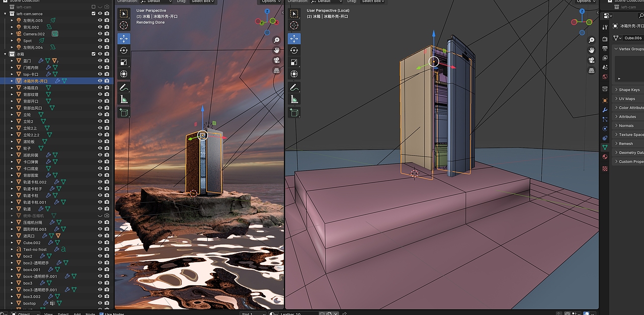Open the View menu in node editor
Viewport: 644px width, 315px height.
point(48,313)
